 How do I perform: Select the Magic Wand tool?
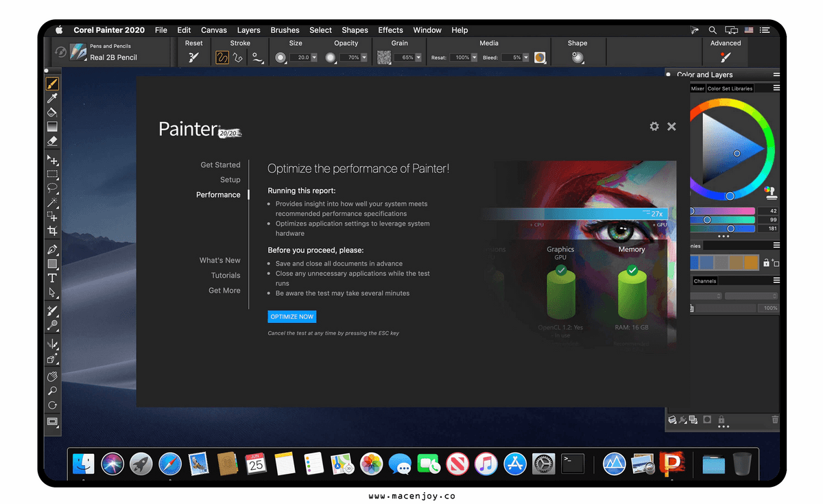[x=52, y=202]
